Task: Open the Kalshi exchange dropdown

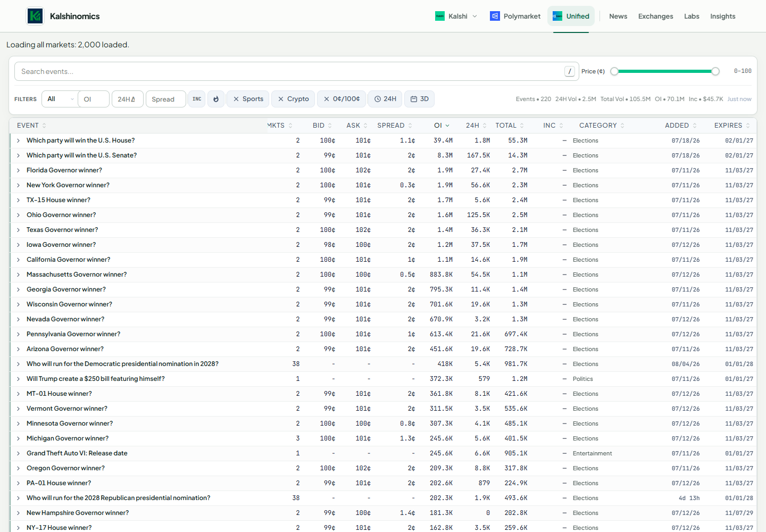Action: pos(456,16)
